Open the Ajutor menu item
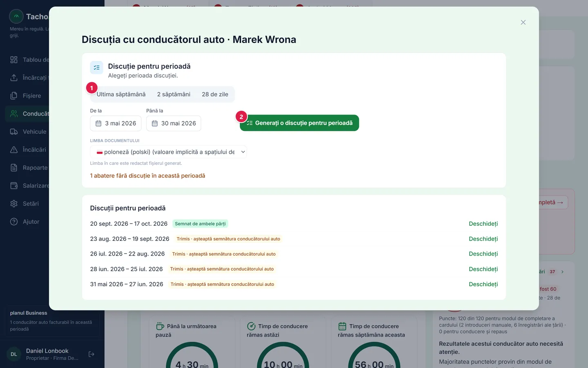 click(x=27, y=222)
